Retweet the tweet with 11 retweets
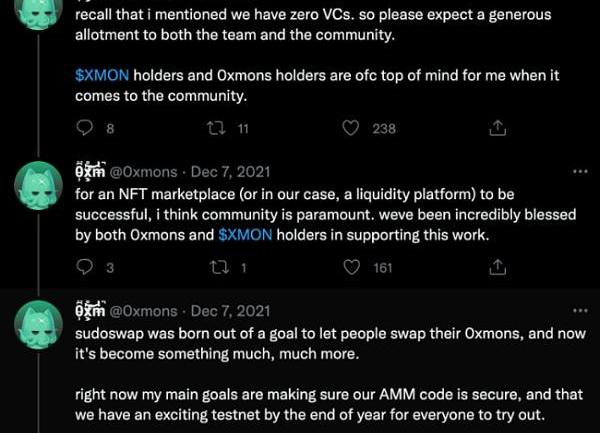 coord(215,128)
